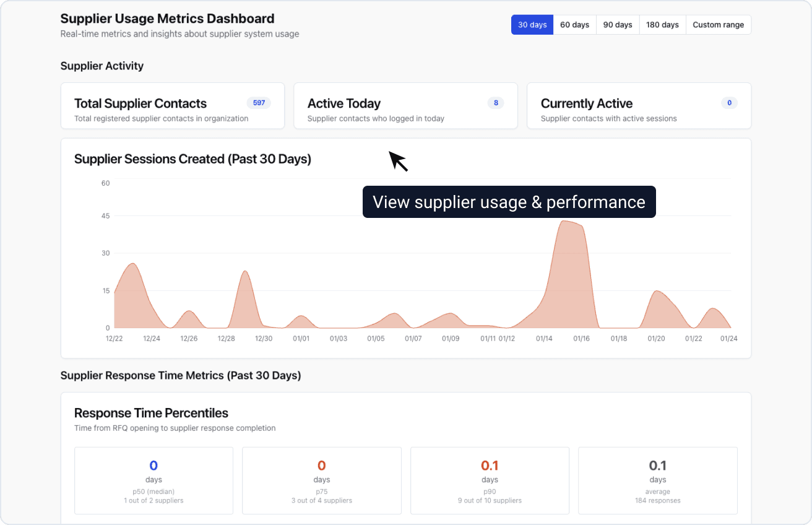Click the Active Today count badge

[x=495, y=103]
